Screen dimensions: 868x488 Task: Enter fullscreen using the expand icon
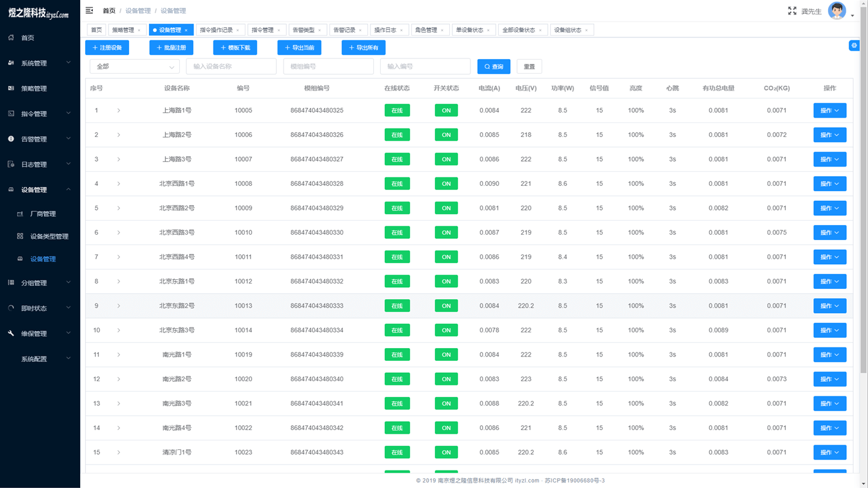tap(792, 11)
